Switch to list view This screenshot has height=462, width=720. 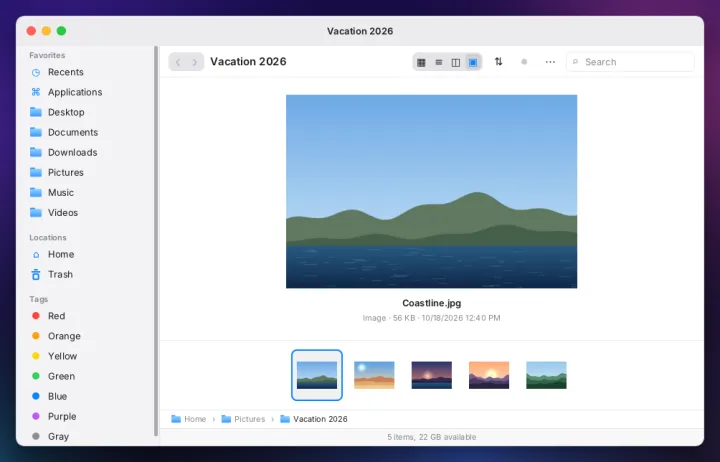click(439, 62)
